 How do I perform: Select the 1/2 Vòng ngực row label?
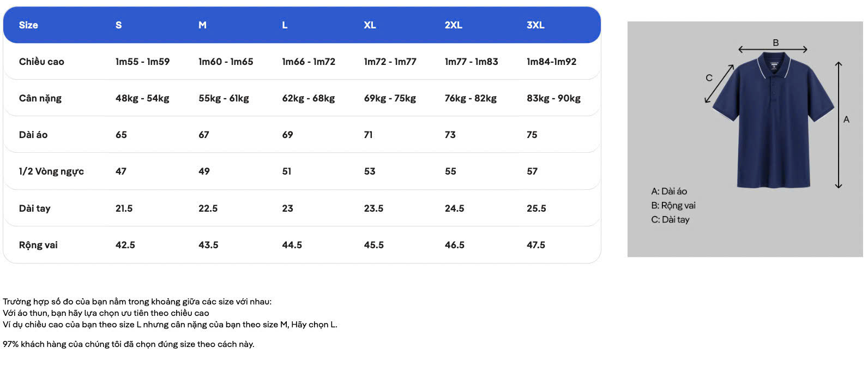51,171
